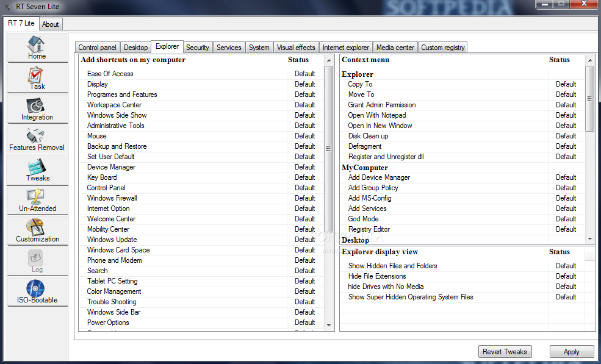The width and height of the screenshot is (601, 364).
Task: Open the Desktop tweaks tab
Action: coord(135,47)
